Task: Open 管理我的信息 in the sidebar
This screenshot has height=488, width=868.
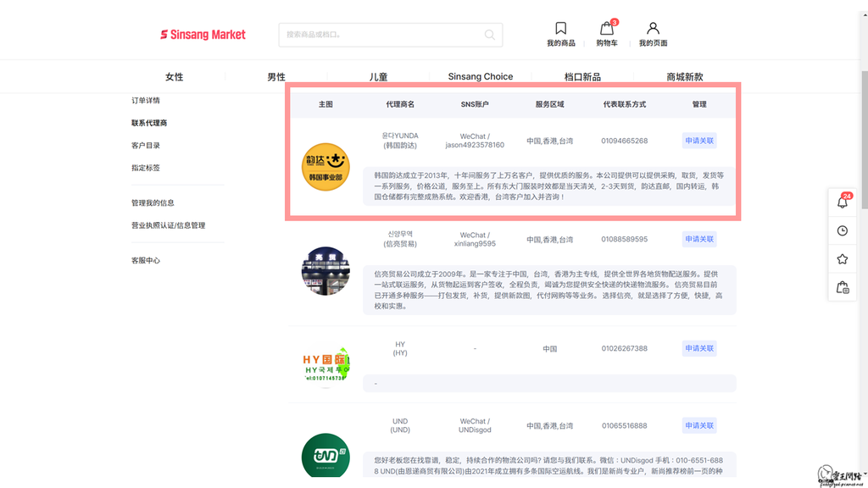Action: [x=153, y=203]
